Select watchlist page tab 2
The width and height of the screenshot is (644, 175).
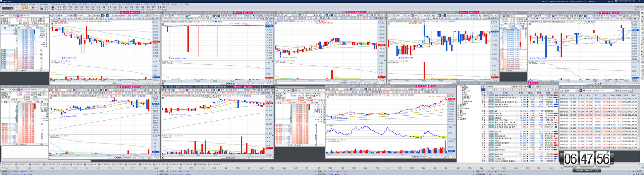[488, 90]
